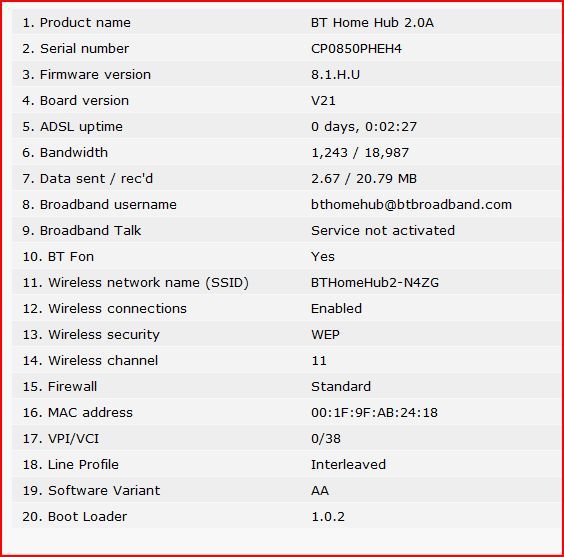The width and height of the screenshot is (564, 557).
Task: Select SSID value BTHomeHub2-N4ZG
Action: [x=375, y=282]
